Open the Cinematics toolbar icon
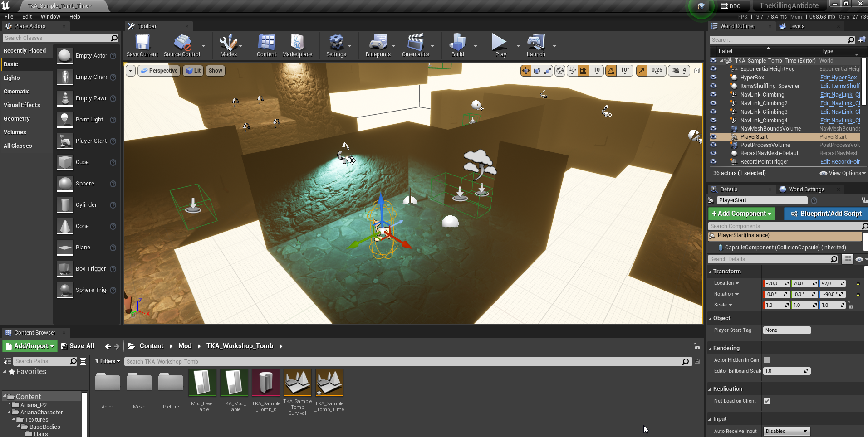 [x=415, y=45]
